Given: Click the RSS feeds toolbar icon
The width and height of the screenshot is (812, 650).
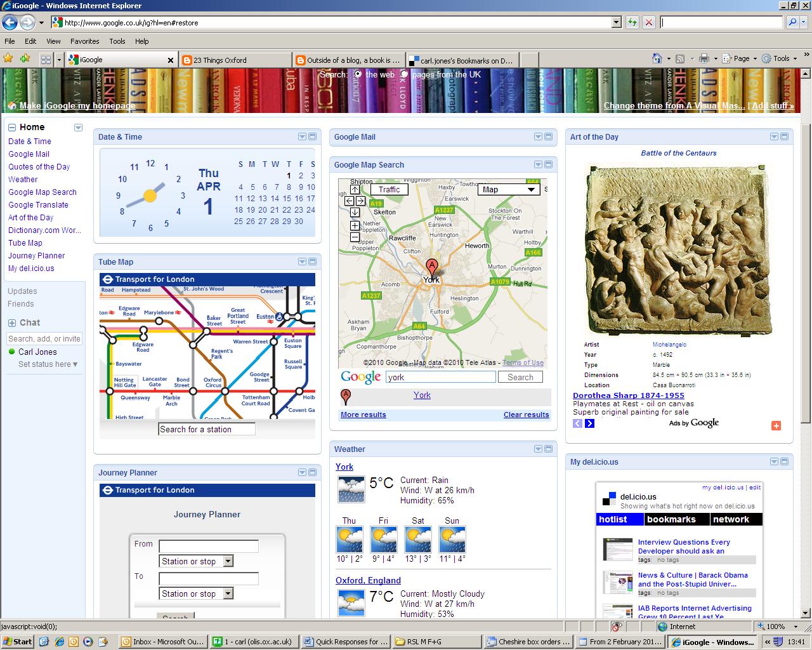Looking at the screenshot, I should [x=680, y=58].
